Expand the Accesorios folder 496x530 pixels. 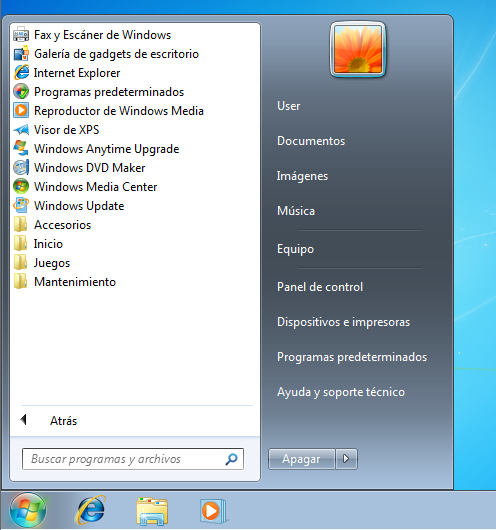coord(52,225)
